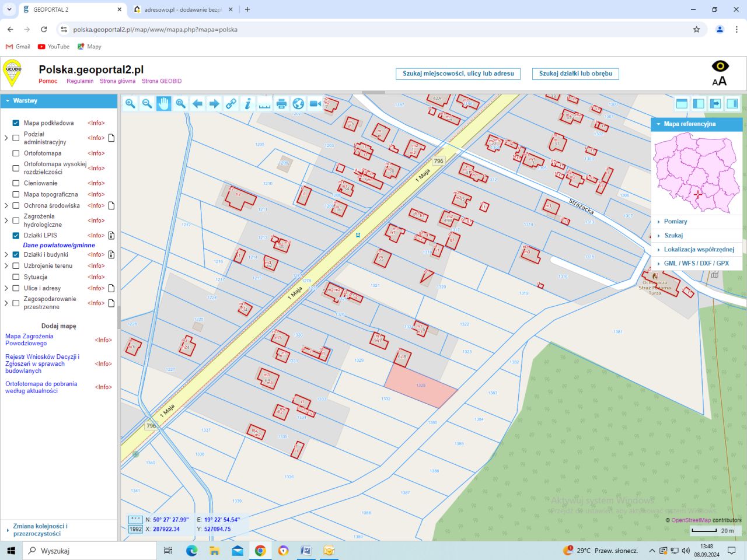Expand the Ulice i adresy node
Screen dimensions: 747x560
(6, 288)
